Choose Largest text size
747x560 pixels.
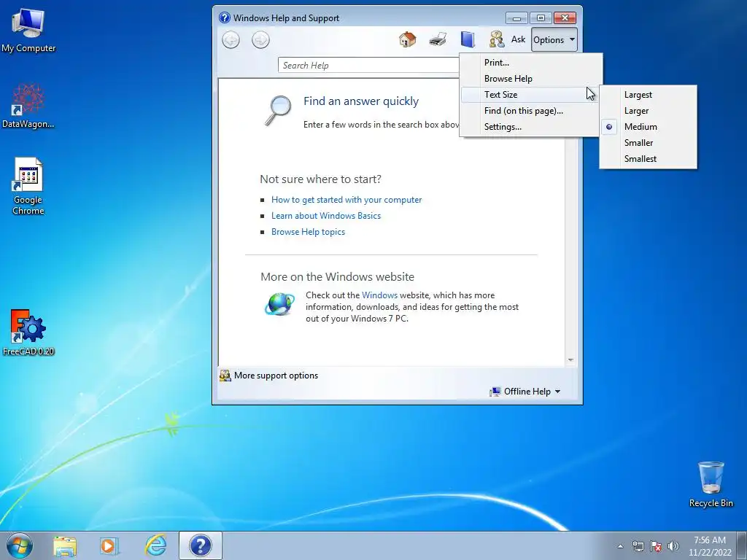(648, 95)
